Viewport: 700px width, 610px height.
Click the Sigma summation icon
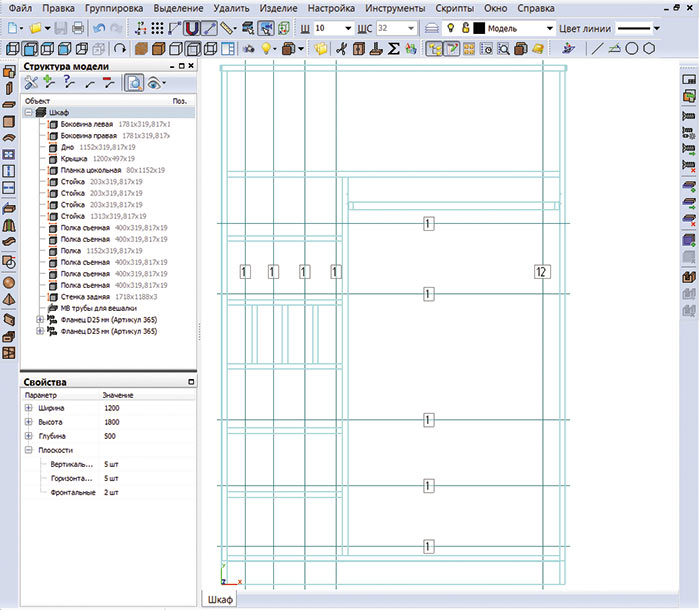[393, 47]
